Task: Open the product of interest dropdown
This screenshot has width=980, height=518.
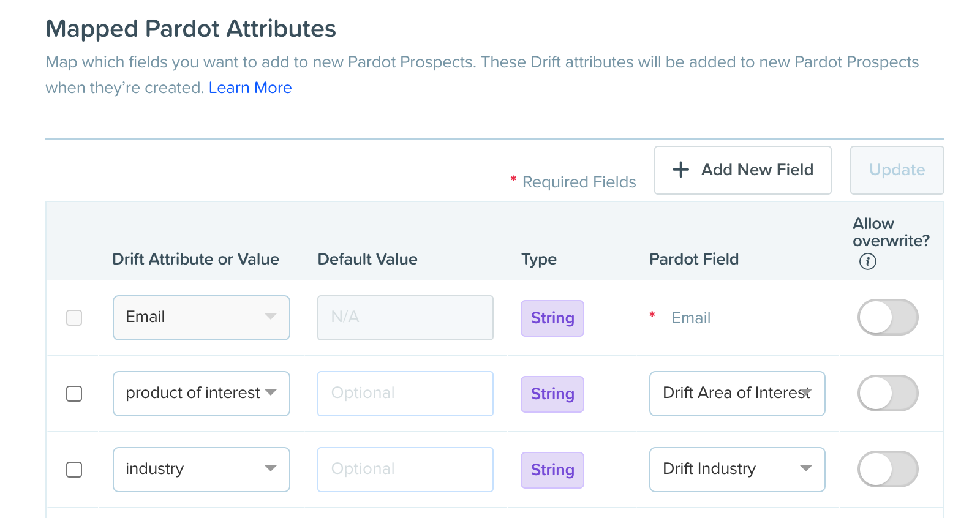Action: pyautogui.click(x=202, y=394)
